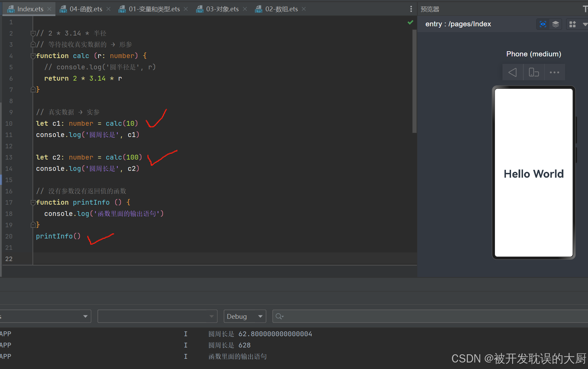Click the Phone (medium) device label

coord(534,54)
